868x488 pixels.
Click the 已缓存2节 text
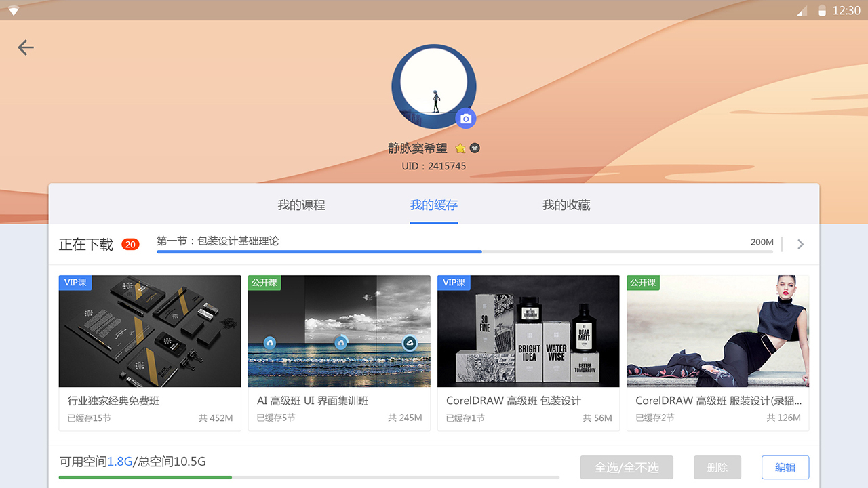pyautogui.click(x=655, y=418)
